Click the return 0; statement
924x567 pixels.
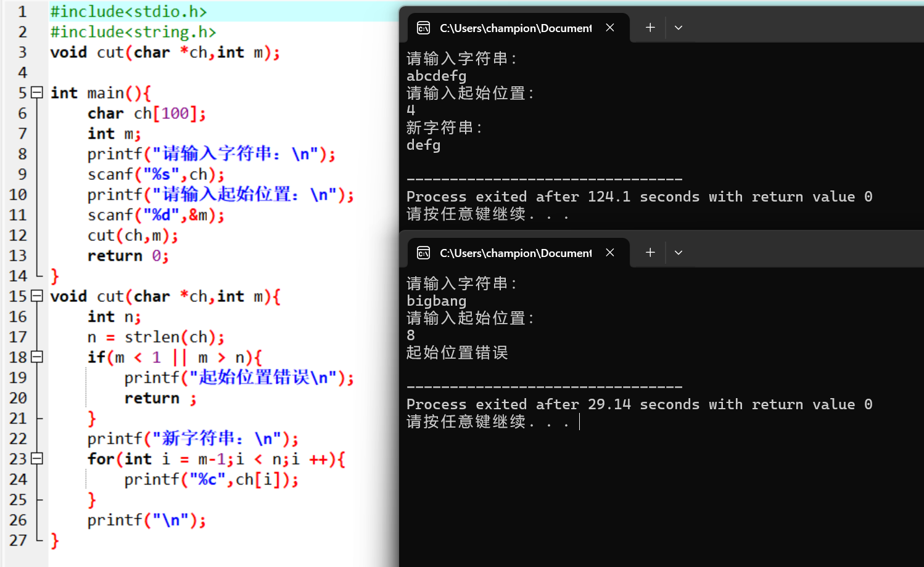point(128,256)
